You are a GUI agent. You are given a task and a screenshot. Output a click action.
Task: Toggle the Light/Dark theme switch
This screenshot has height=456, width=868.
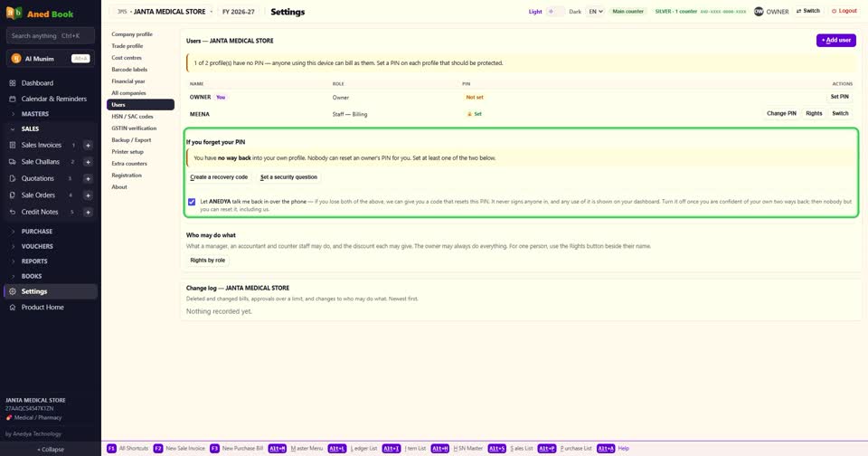click(555, 12)
